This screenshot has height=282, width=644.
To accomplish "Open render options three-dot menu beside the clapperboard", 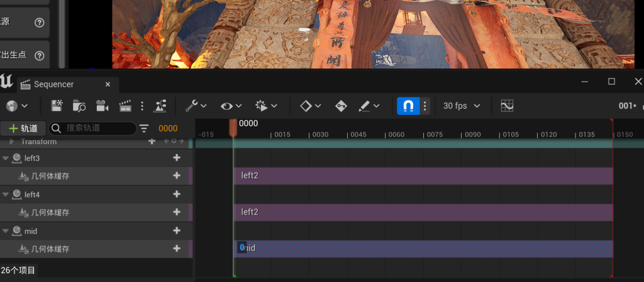I will [142, 106].
